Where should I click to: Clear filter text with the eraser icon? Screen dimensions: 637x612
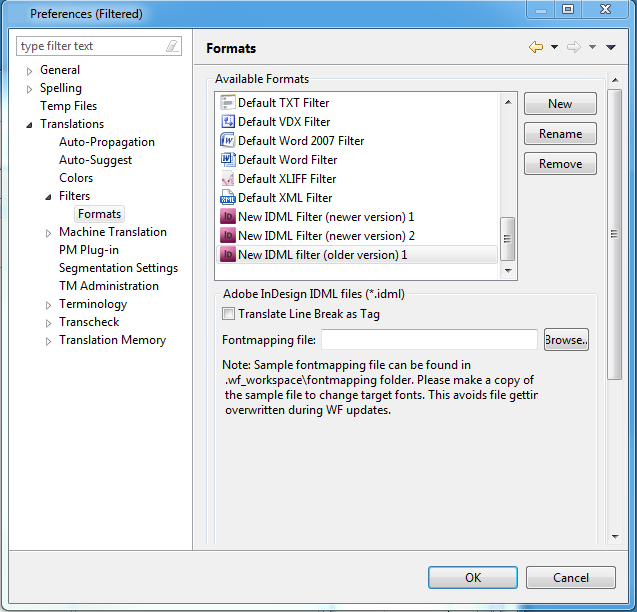(x=172, y=46)
